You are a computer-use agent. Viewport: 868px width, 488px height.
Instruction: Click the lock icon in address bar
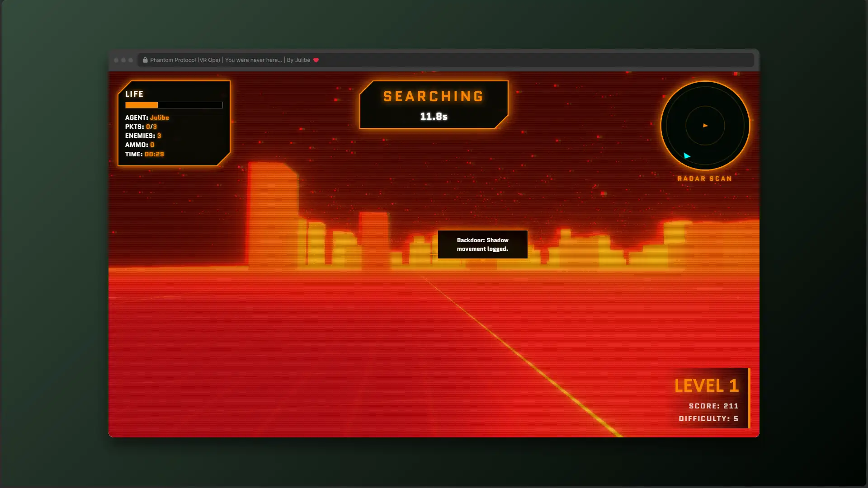[145, 60]
